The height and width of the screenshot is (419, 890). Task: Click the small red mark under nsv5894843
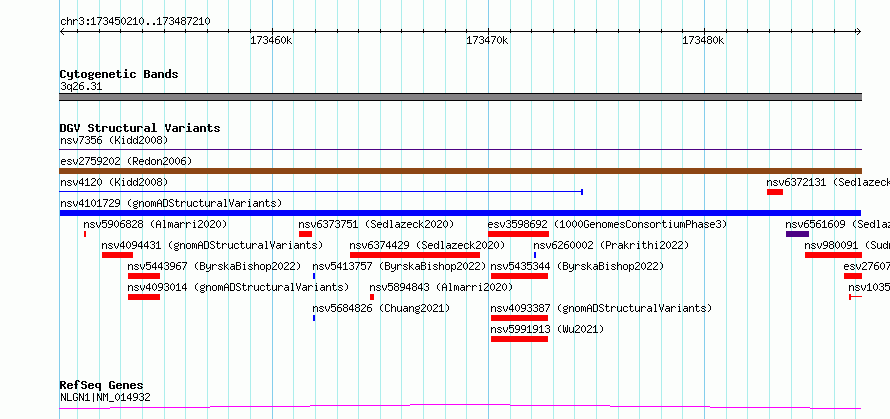pyautogui.click(x=372, y=297)
